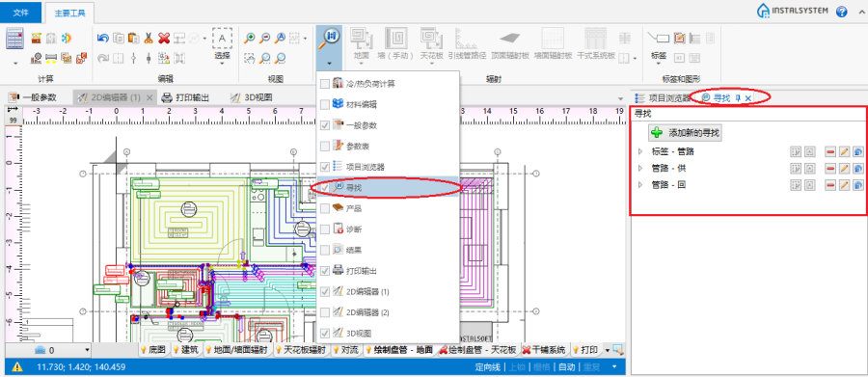Close the 2D编辑器 (1) tab
This screenshot has width=868, height=377.
149,98
